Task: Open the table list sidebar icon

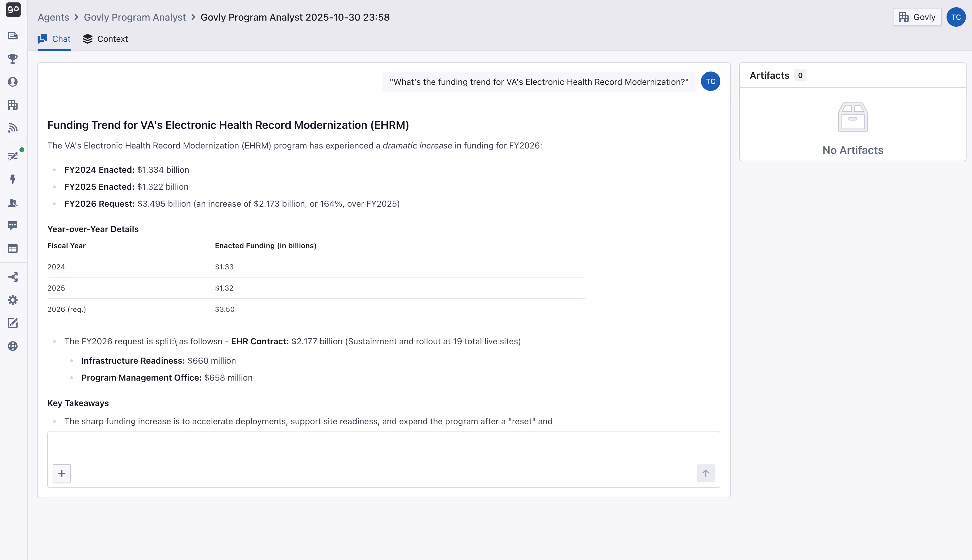Action: click(x=13, y=249)
